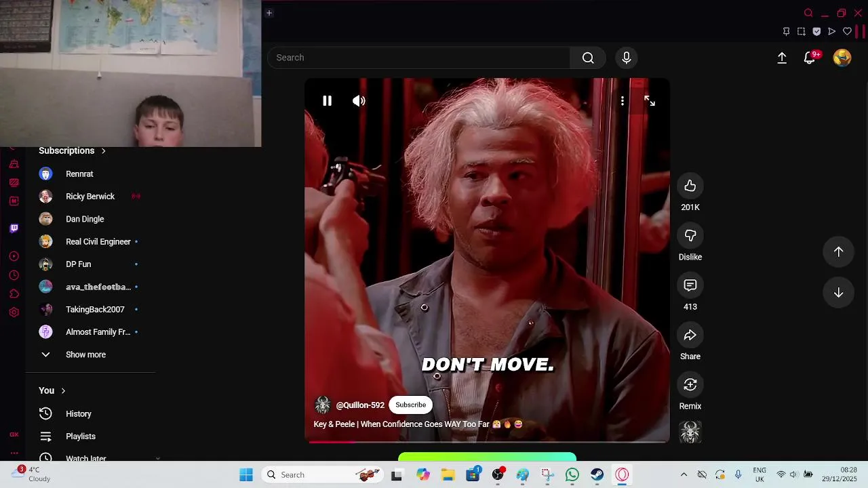This screenshot has width=868, height=488.
Task: Open GX Corner in the sidebar
Action: 14,434
